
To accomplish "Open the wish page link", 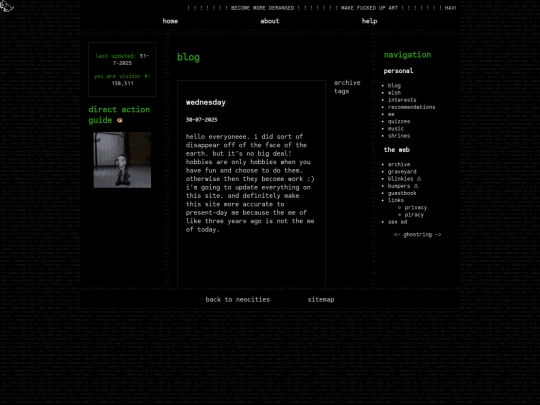I will pos(394,93).
